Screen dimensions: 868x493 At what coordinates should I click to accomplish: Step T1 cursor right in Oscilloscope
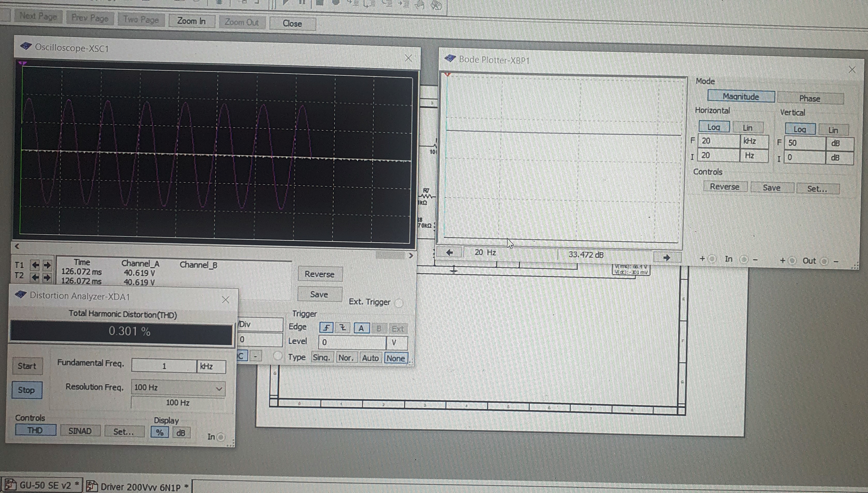click(x=47, y=265)
